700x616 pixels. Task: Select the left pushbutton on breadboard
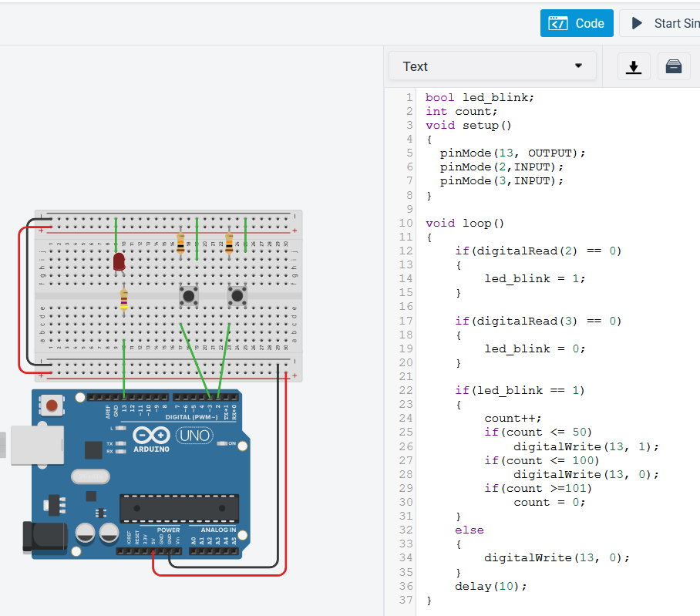click(x=189, y=295)
